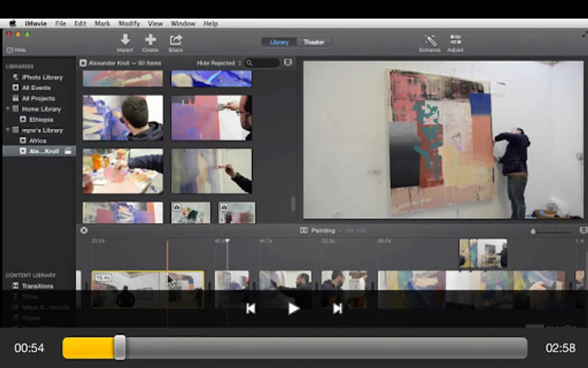Skip to the next track
The image size is (588, 368).
pyautogui.click(x=337, y=309)
